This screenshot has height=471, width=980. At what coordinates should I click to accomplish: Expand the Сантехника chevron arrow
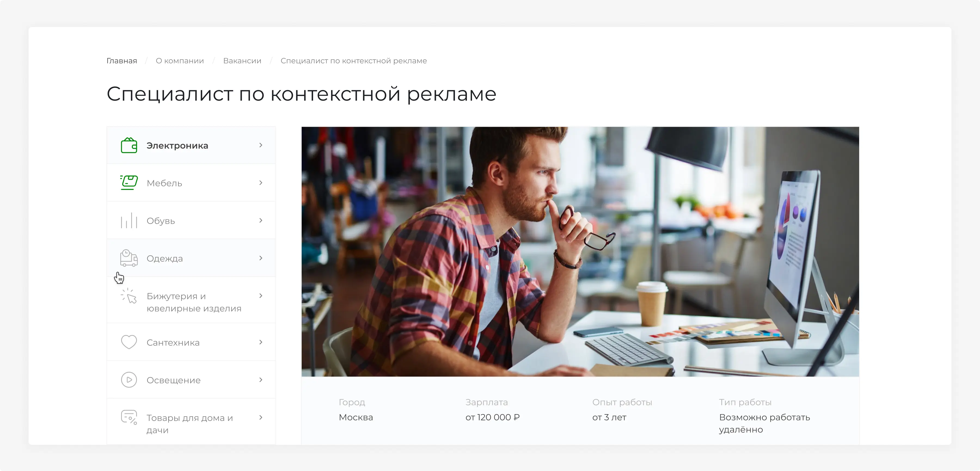point(261,342)
